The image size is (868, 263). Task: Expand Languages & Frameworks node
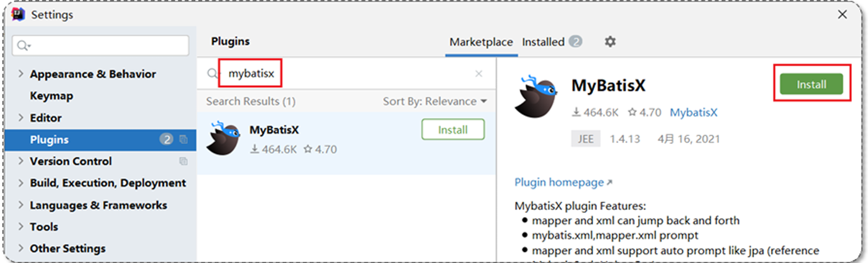click(20, 205)
